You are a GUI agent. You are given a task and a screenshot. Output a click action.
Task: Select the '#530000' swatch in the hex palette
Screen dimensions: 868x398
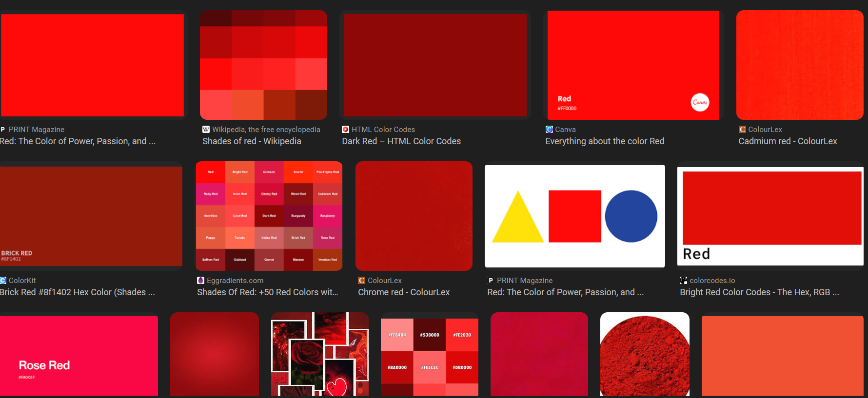430,335
